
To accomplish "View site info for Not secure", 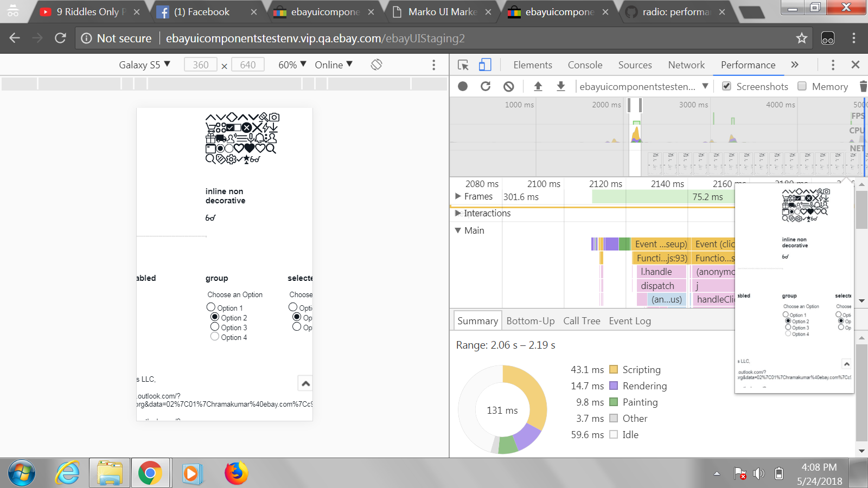I will (x=117, y=38).
